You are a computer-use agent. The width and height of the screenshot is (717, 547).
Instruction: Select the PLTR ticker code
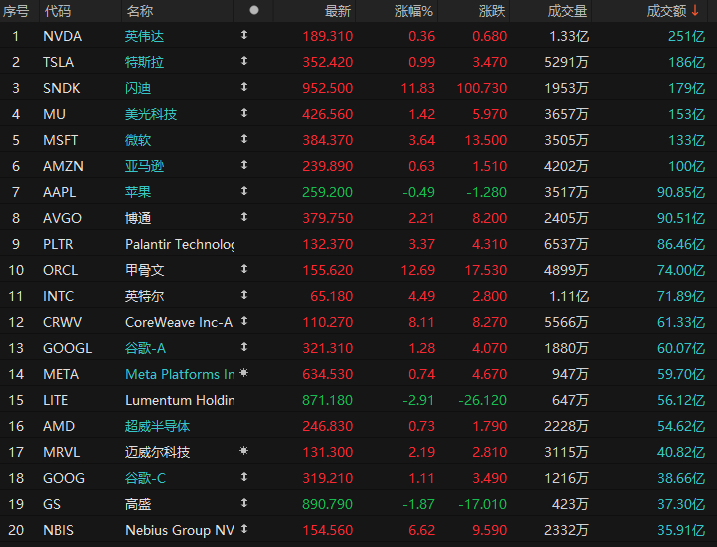click(x=58, y=244)
